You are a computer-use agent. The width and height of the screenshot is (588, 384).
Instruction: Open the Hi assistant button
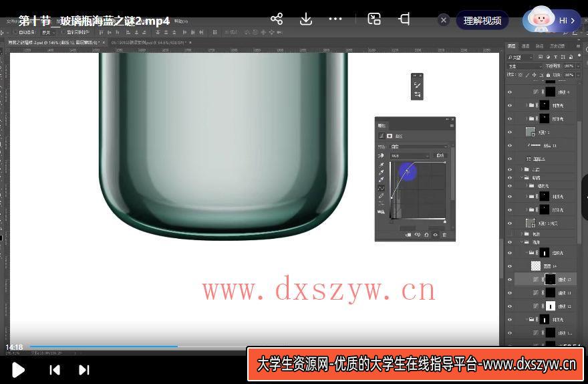point(552,20)
